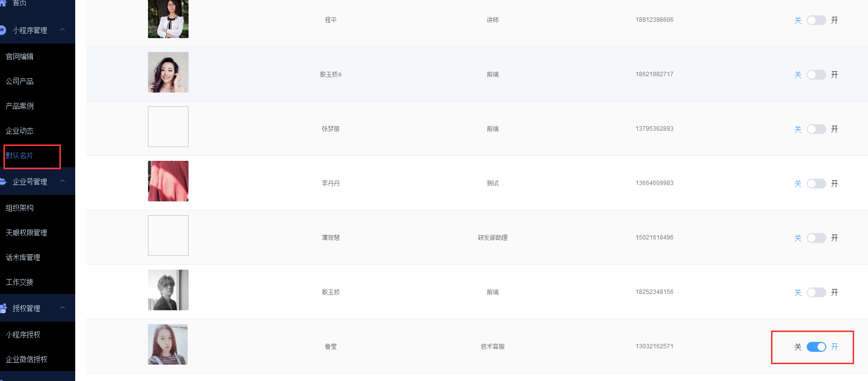The image size is (868, 381).
Task: Open the 官网编辑 menu item
Action: 20,56
